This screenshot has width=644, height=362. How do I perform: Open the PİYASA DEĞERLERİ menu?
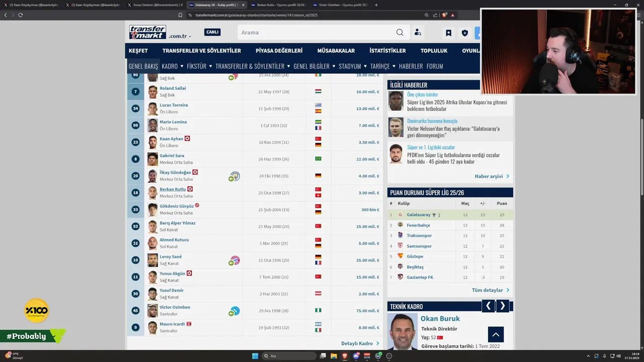click(279, 51)
